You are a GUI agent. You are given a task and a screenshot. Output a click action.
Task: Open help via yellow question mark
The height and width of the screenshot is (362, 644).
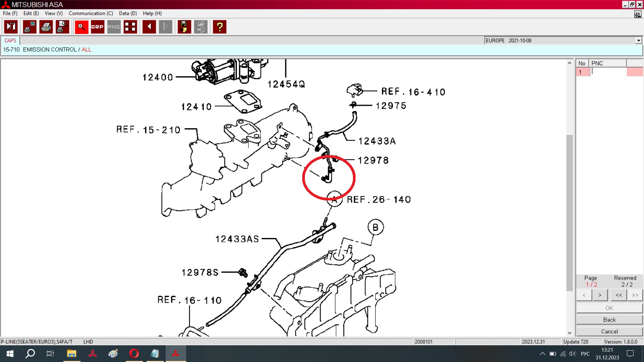pyautogui.click(x=220, y=27)
